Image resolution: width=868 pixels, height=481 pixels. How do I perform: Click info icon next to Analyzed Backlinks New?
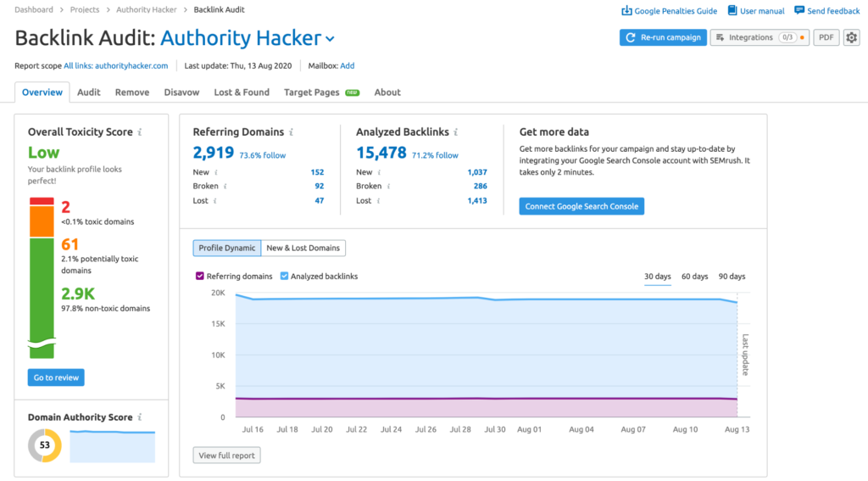coord(379,172)
